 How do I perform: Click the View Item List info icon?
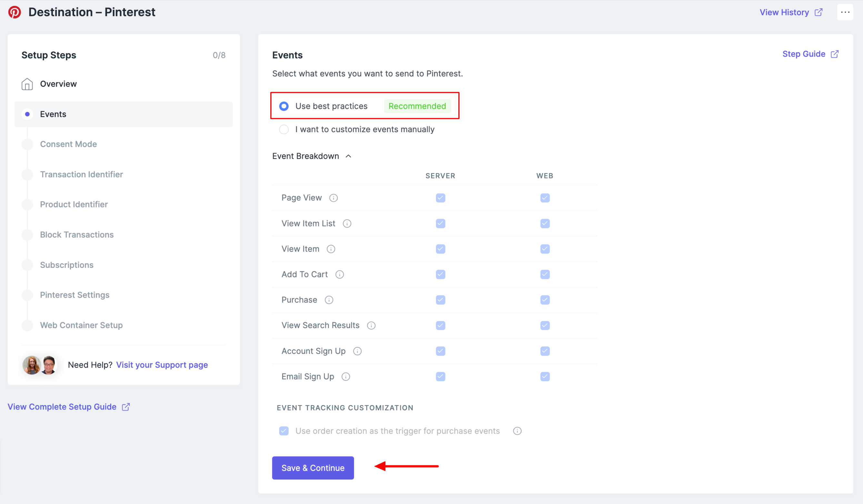[x=347, y=223]
